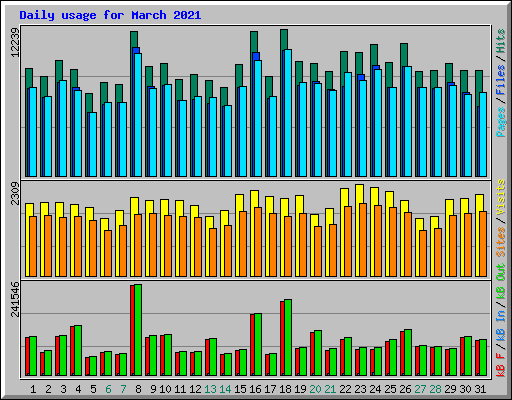This screenshot has width=512, height=400.
Task: Click the cyan pages bar for day 26
Action: [x=408, y=121]
